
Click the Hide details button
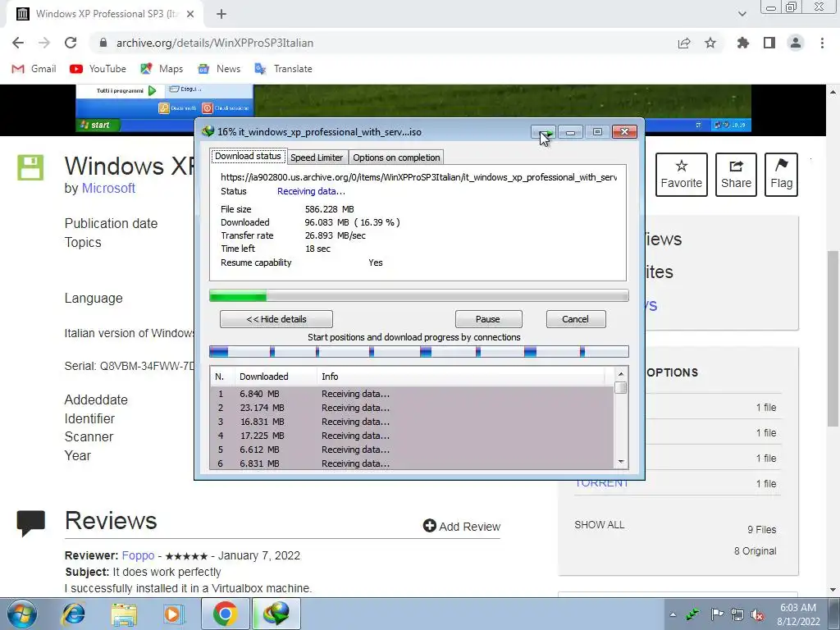coord(276,319)
